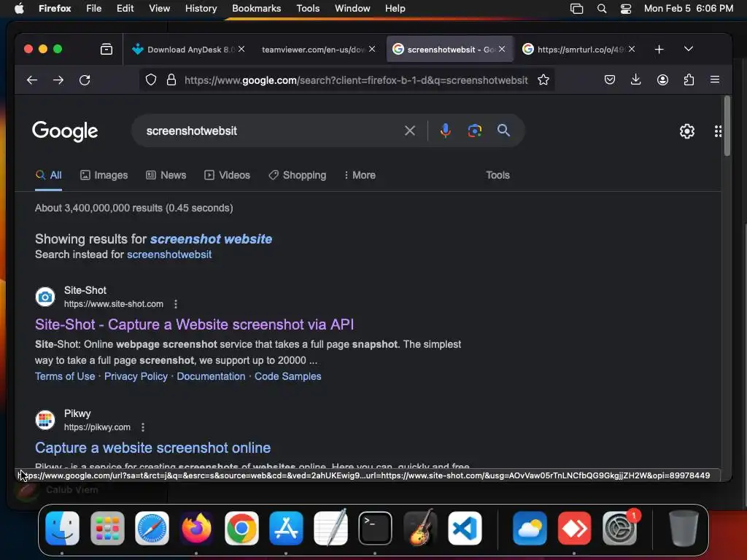Image resolution: width=747 pixels, height=560 pixels.
Task: Open the corrected 'screenshot website' link
Action: click(x=211, y=239)
